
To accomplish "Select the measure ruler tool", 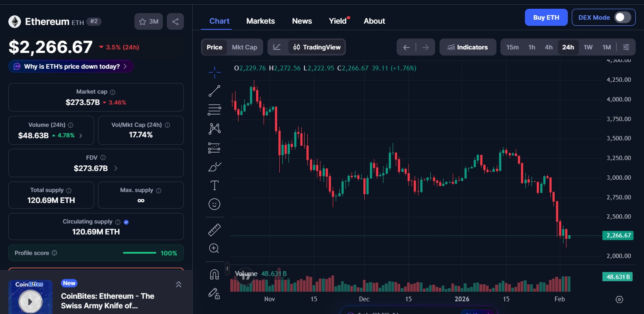I will pos(214,229).
